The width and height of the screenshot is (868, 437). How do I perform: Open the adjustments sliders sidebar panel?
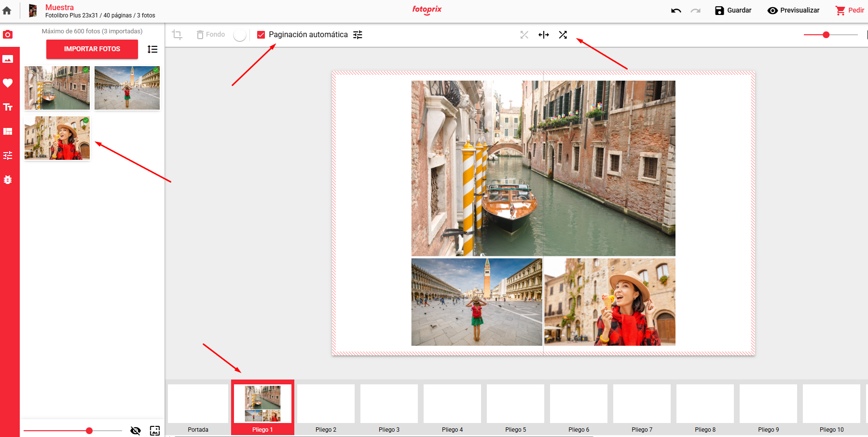tap(8, 155)
